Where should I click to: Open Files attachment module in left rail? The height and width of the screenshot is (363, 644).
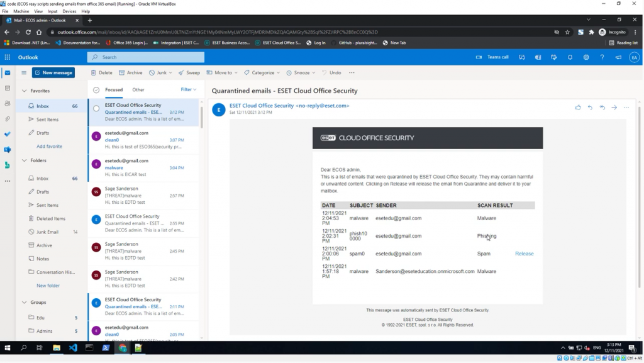(8, 119)
